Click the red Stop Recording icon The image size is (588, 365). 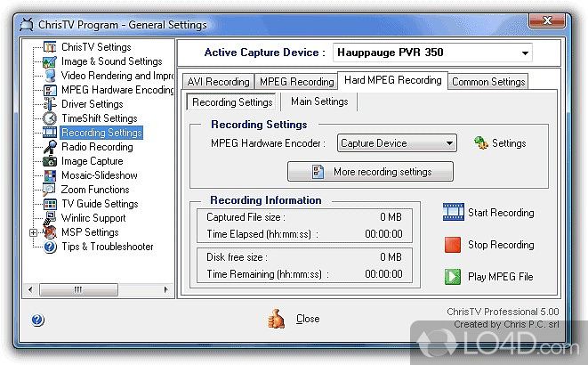[x=454, y=245]
